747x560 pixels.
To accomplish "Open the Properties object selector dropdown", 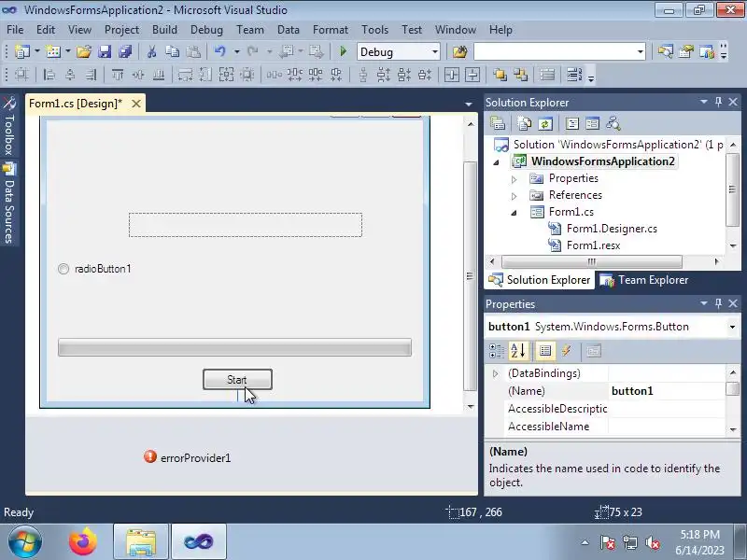I will pos(732,327).
